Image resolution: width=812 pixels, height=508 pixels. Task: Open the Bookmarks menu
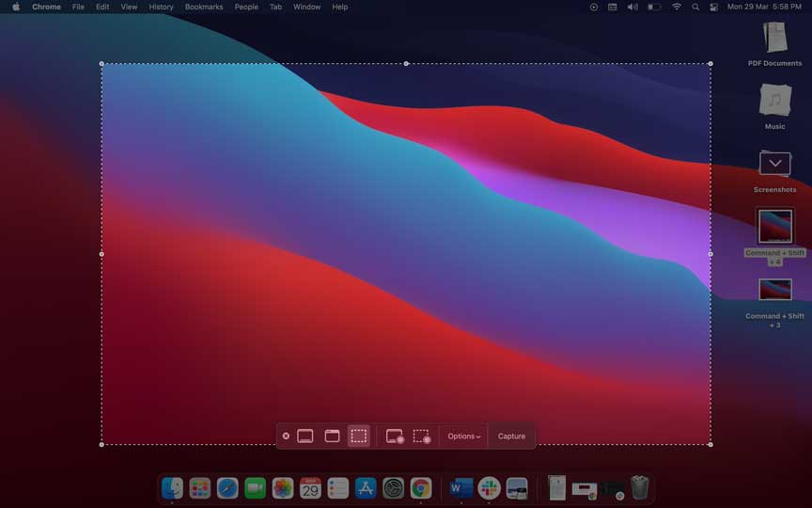pyautogui.click(x=204, y=7)
